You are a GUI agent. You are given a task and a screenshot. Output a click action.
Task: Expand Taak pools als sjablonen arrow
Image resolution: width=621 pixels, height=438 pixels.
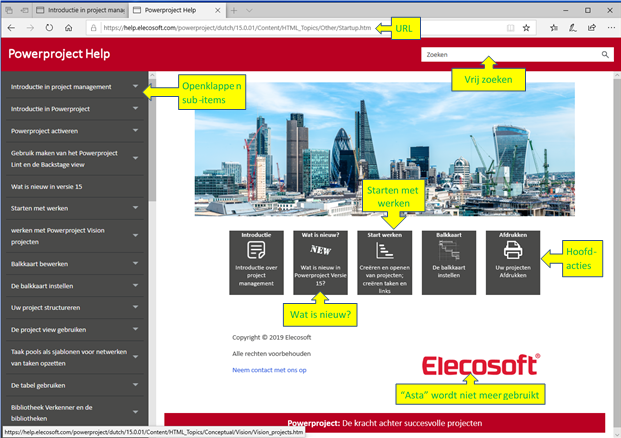tap(135, 357)
